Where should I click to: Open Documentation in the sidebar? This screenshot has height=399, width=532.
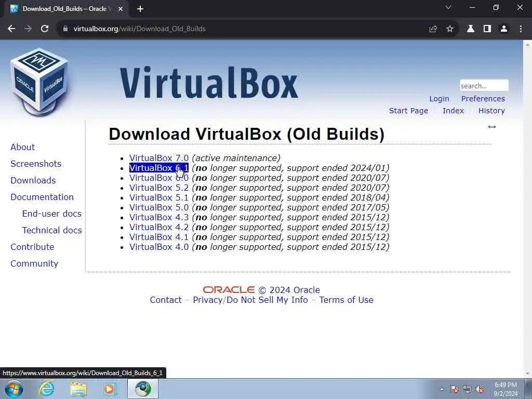click(x=42, y=197)
